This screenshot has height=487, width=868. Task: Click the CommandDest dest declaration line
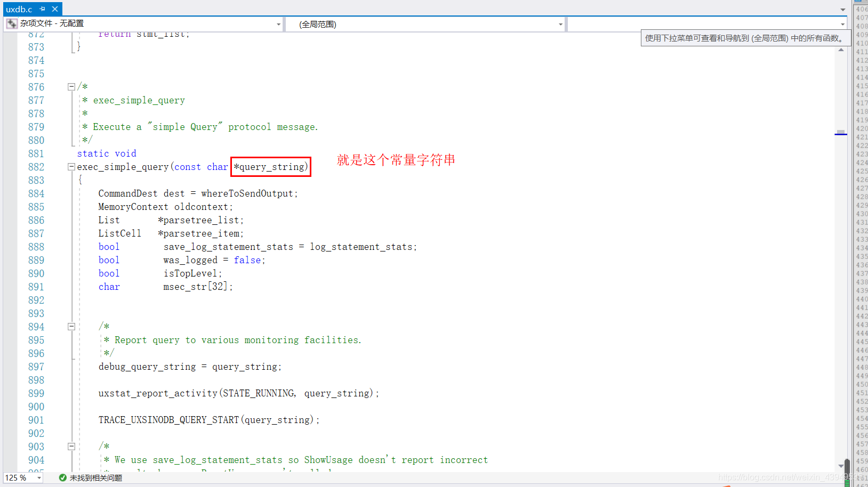pyautogui.click(x=198, y=193)
